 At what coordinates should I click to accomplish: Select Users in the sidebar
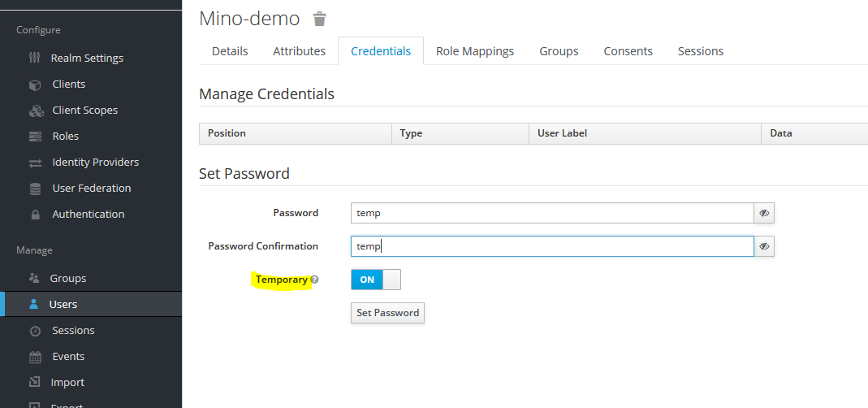click(x=91, y=304)
